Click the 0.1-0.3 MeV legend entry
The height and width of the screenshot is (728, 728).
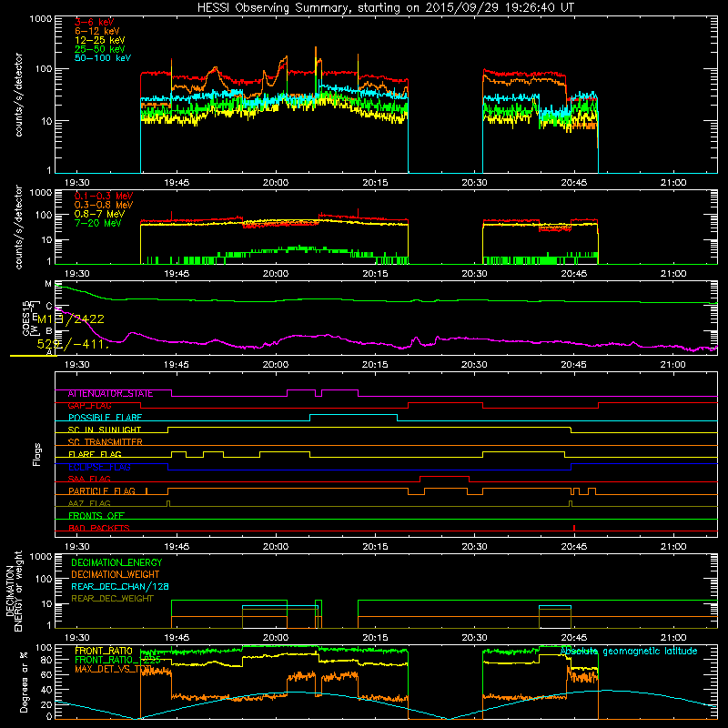click(x=104, y=196)
